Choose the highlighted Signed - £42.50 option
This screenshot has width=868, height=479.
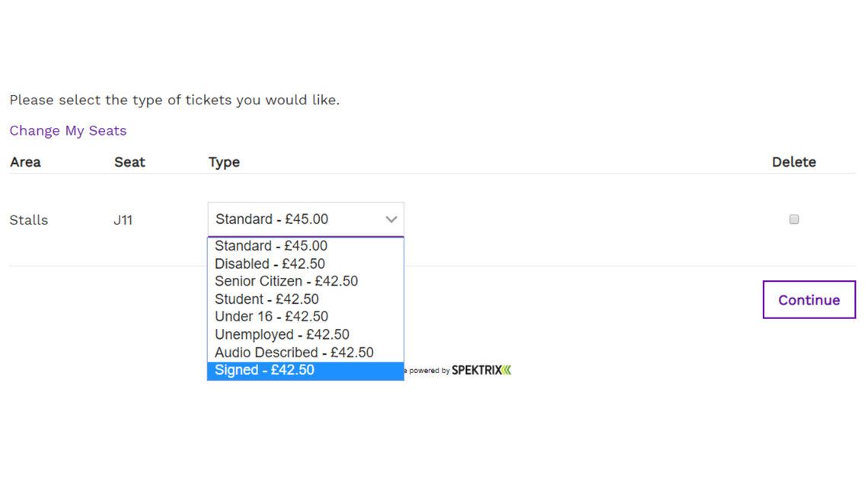click(305, 370)
